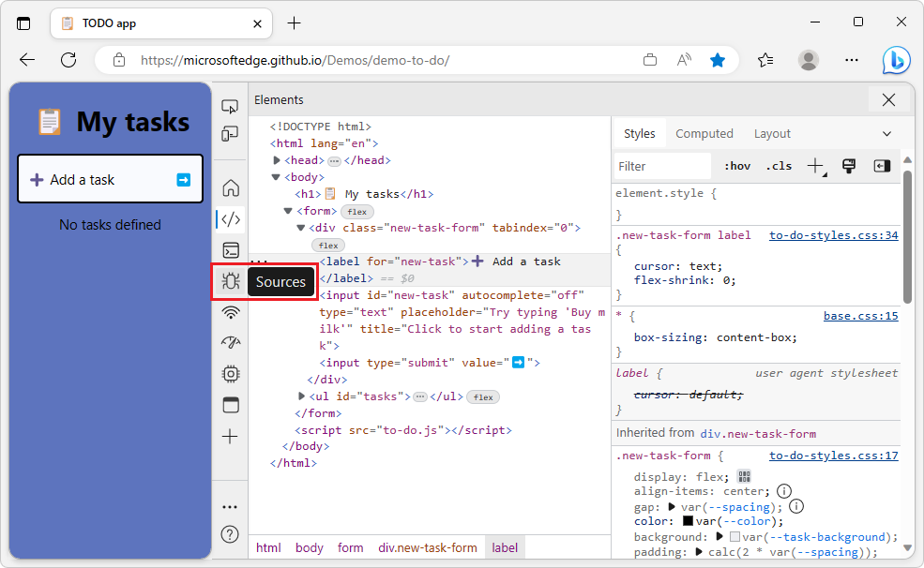The height and width of the screenshot is (568, 924).
Task: Click the Add a task input
Action: click(110, 179)
